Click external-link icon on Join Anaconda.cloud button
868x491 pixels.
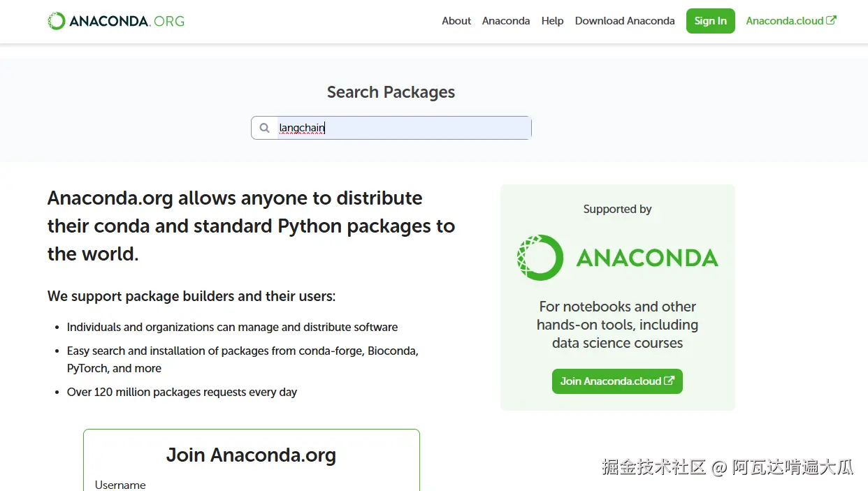[669, 381]
